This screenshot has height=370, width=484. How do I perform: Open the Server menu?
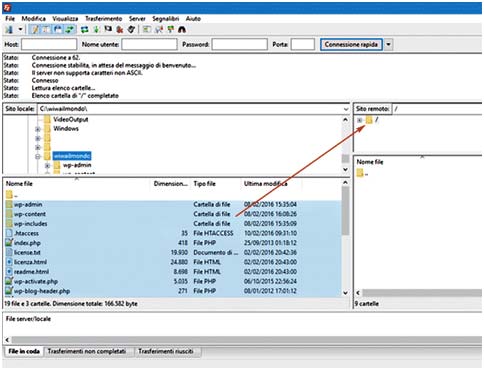tap(137, 19)
